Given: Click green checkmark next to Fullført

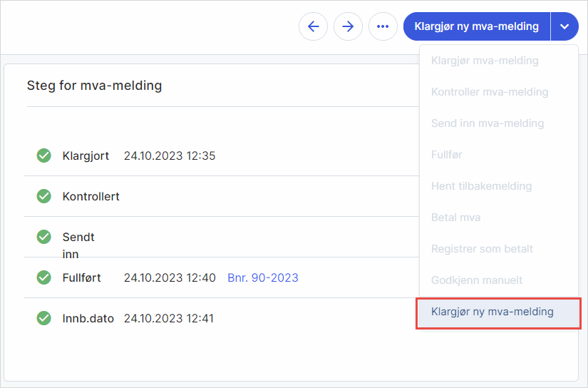Looking at the screenshot, I should click(x=44, y=277).
